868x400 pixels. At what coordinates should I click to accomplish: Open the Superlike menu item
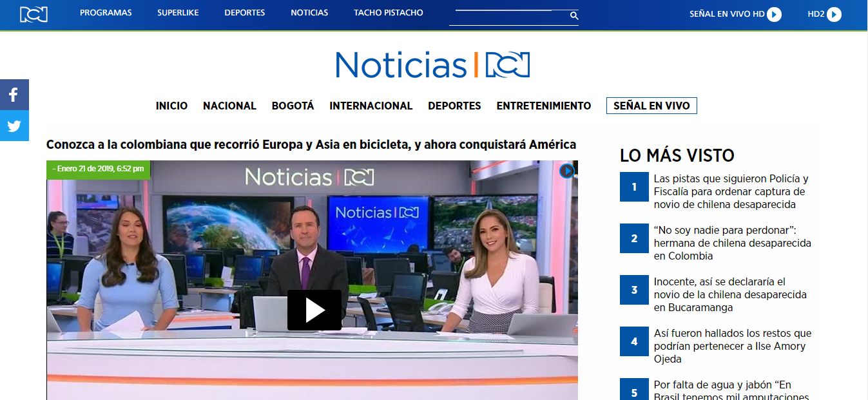pos(178,13)
